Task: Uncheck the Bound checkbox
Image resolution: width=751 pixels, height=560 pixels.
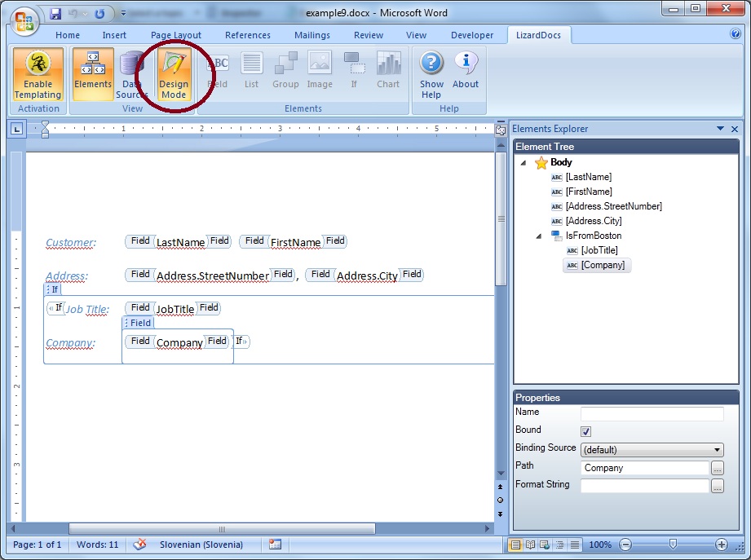Action: coord(585,431)
